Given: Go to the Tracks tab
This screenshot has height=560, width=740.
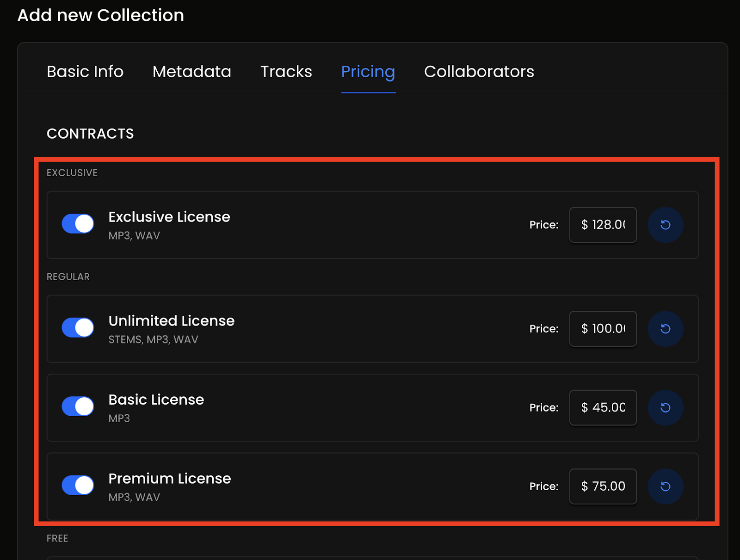Looking at the screenshot, I should (286, 72).
